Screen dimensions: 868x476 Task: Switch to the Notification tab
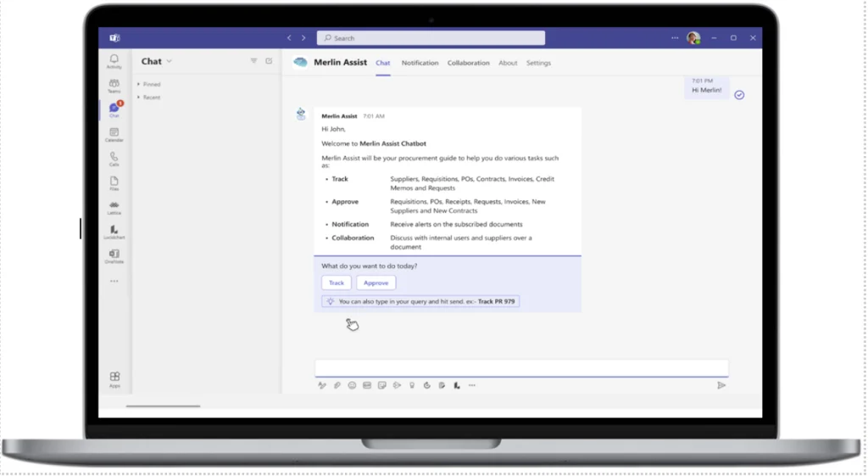point(420,63)
